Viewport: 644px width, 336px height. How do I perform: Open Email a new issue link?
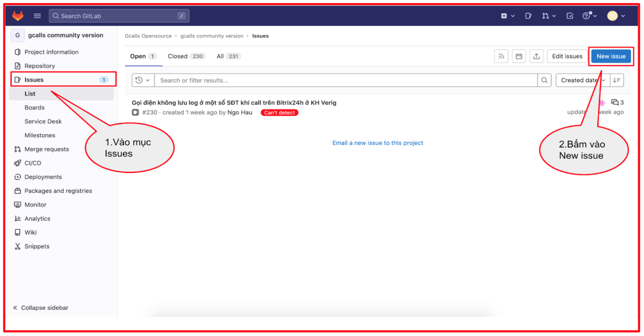click(378, 143)
